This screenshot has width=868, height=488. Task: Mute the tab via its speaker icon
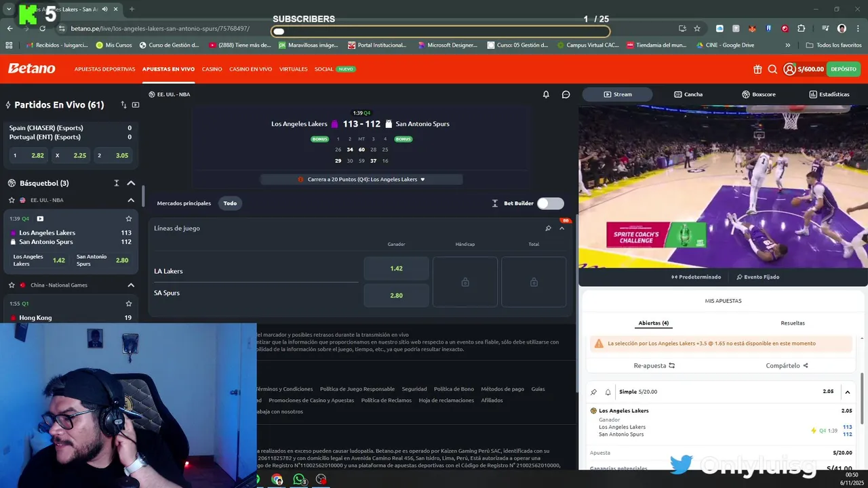tap(105, 9)
